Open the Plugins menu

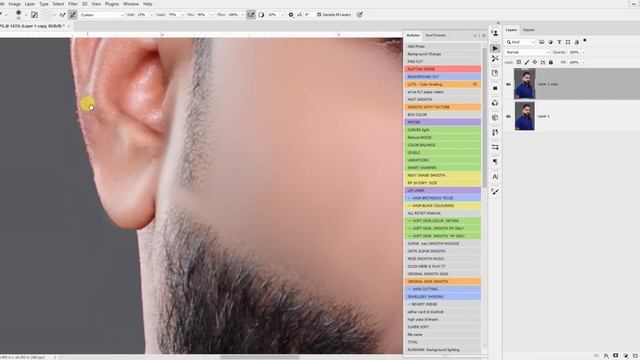(x=111, y=4)
